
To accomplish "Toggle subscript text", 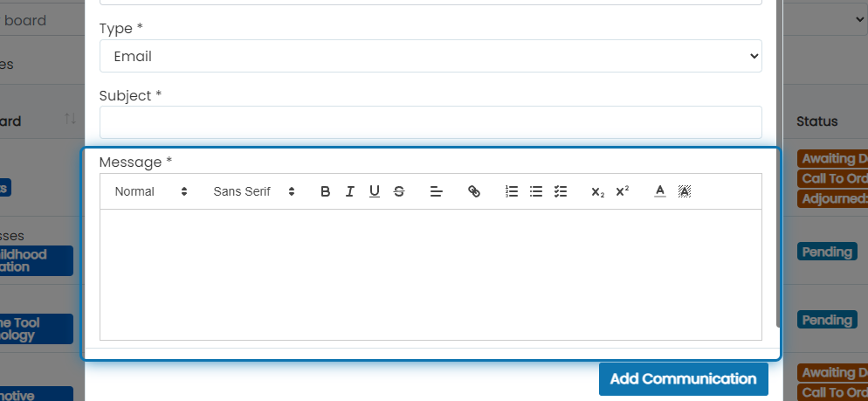I will [x=598, y=191].
